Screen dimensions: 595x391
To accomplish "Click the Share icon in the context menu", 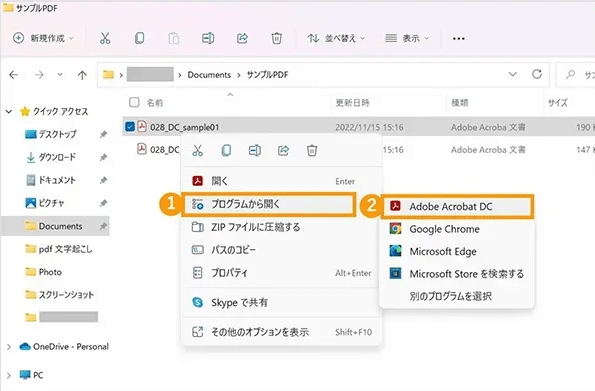I will [283, 150].
